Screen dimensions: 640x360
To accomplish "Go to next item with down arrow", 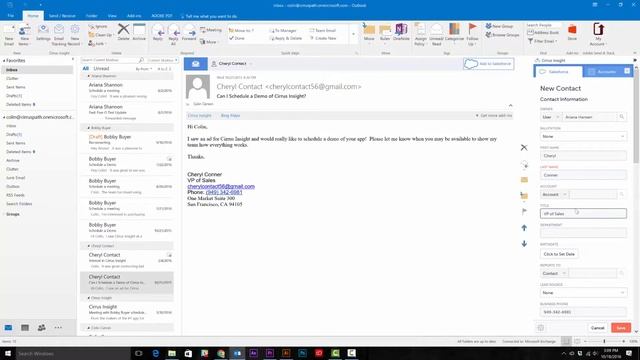I will 524,244.
